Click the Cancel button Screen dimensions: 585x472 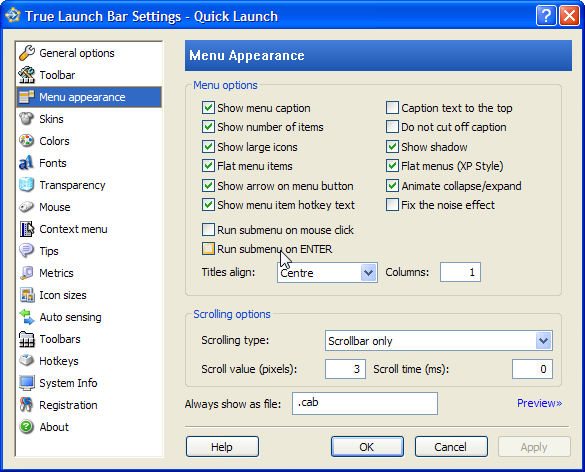(x=451, y=447)
